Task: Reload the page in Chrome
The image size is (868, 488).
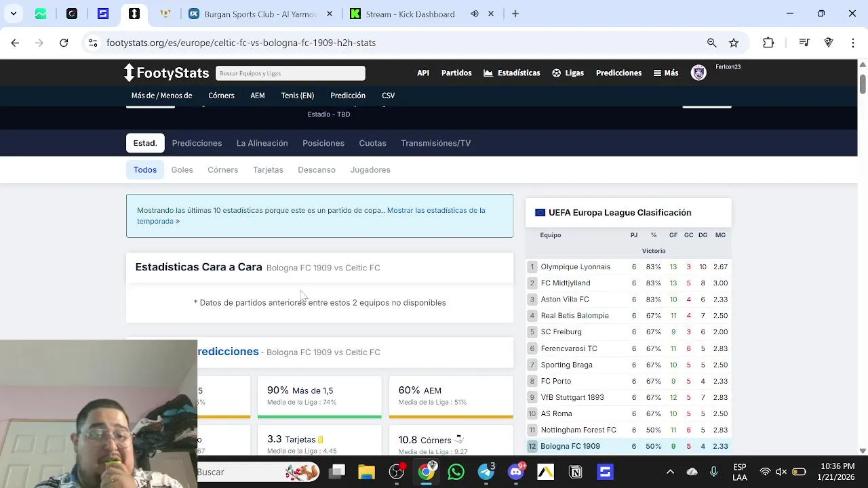Action: point(64,43)
